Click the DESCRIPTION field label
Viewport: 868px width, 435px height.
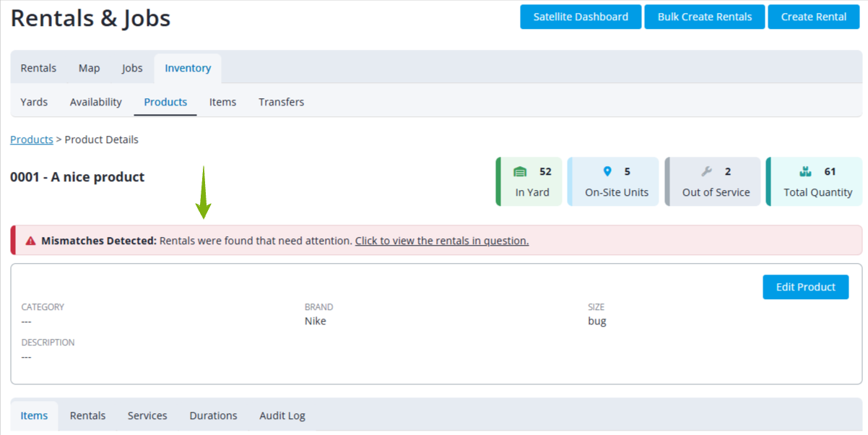tap(48, 343)
